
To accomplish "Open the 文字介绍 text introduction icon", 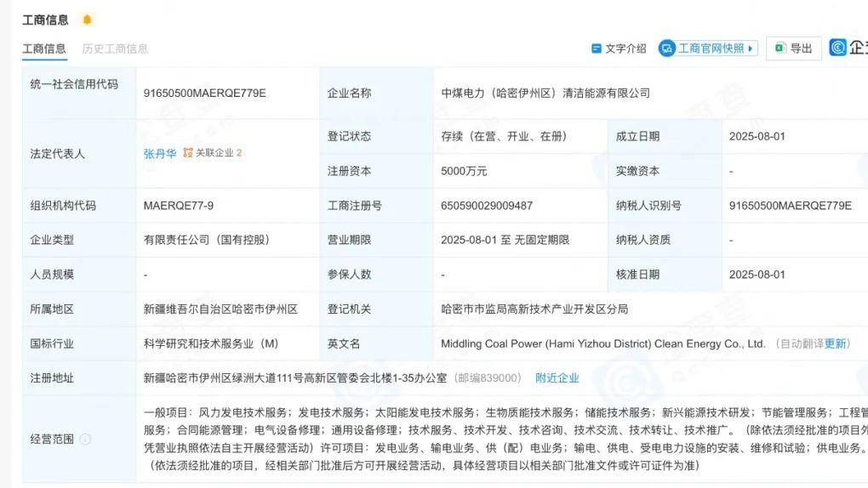I will (597, 48).
